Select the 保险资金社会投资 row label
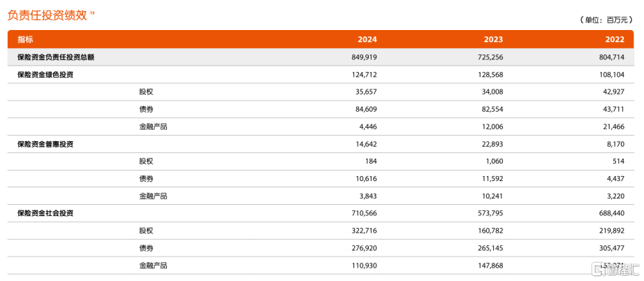 tap(45, 213)
